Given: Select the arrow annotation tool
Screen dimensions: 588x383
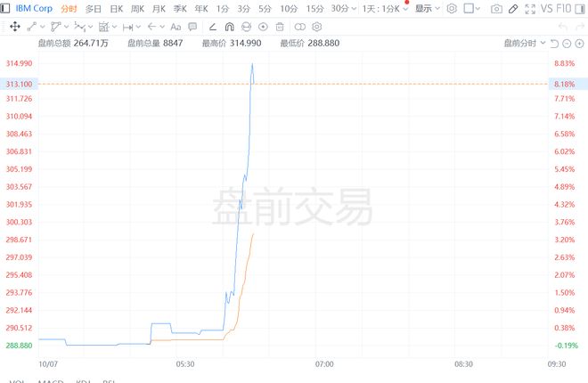Looking at the screenshot, I should 151,27.
